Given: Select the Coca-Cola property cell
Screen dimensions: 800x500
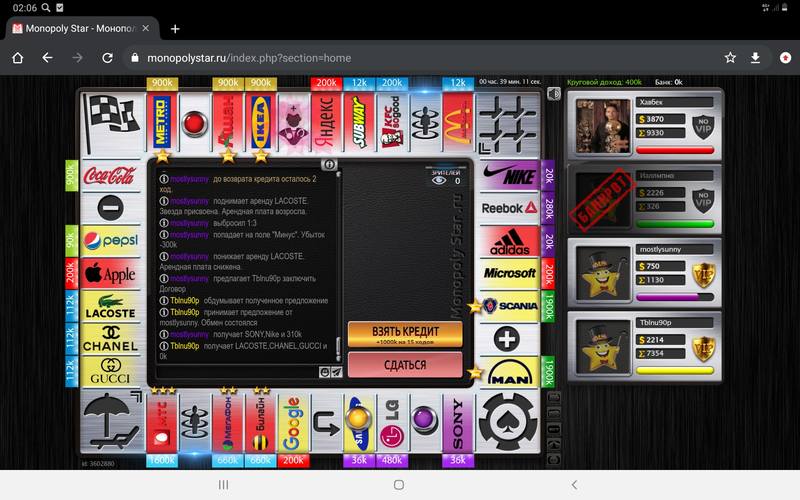Looking at the screenshot, I should click(x=110, y=176).
